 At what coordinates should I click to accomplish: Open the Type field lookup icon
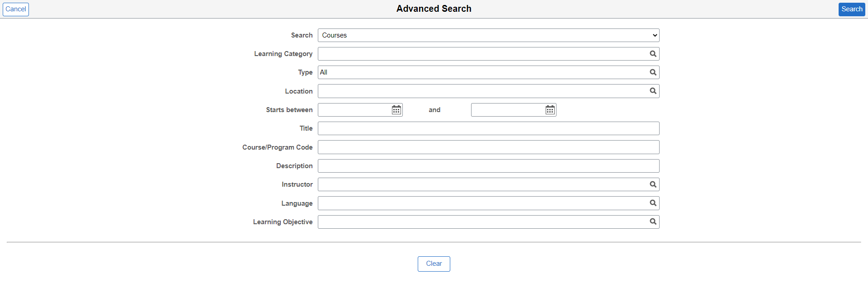[653, 72]
